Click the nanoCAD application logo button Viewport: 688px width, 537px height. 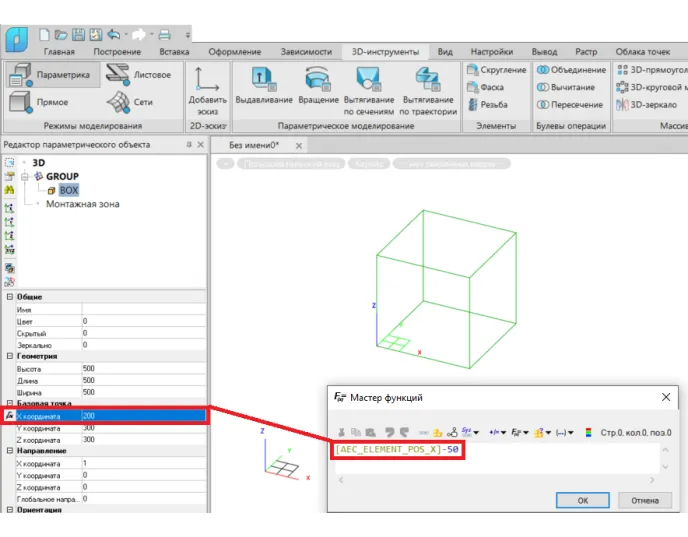pyautogui.click(x=17, y=39)
